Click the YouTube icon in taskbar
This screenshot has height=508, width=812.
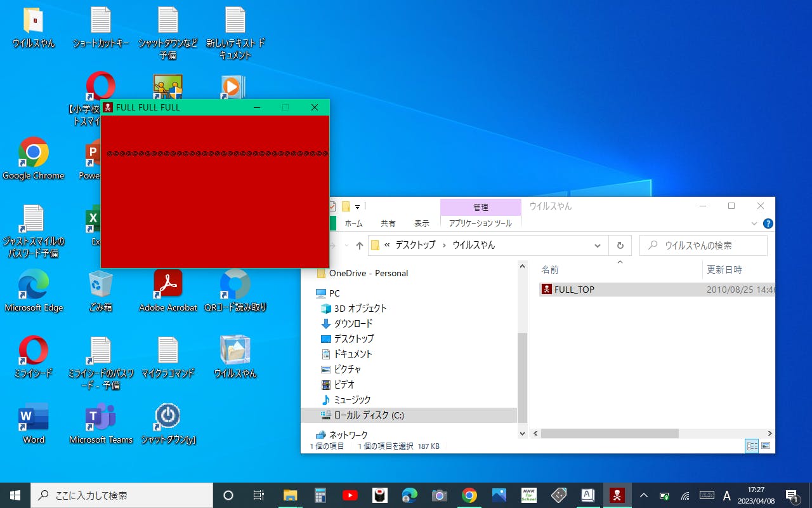(350, 495)
